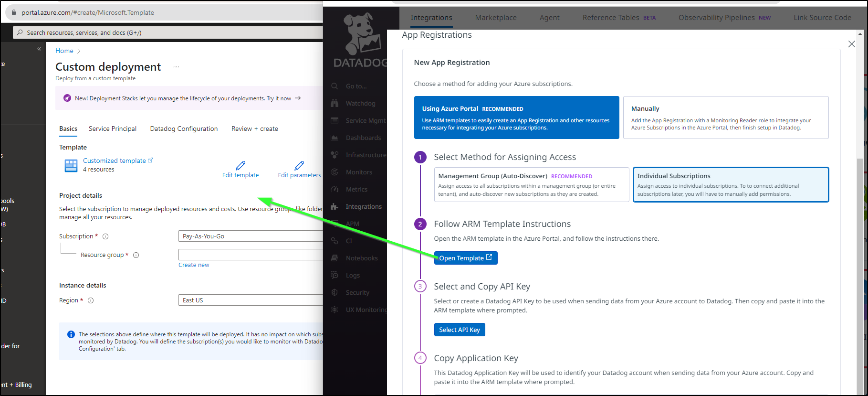The width and height of the screenshot is (868, 396).
Task: Click the Logs icon in sidebar
Action: click(x=335, y=276)
